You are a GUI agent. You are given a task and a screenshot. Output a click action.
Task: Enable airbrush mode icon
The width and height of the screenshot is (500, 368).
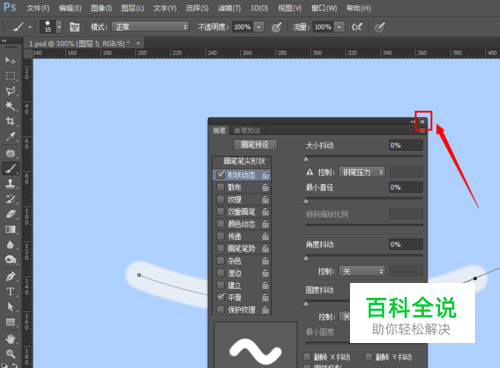coord(357,27)
